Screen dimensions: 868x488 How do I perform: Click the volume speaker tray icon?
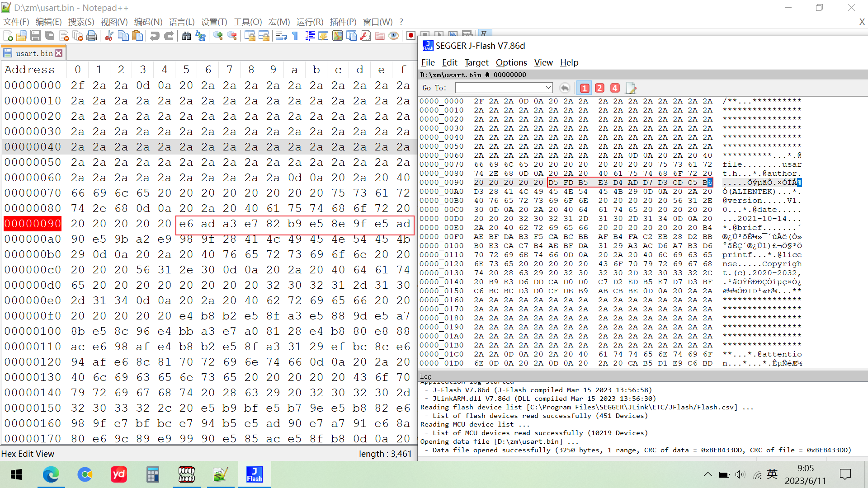tap(740, 474)
